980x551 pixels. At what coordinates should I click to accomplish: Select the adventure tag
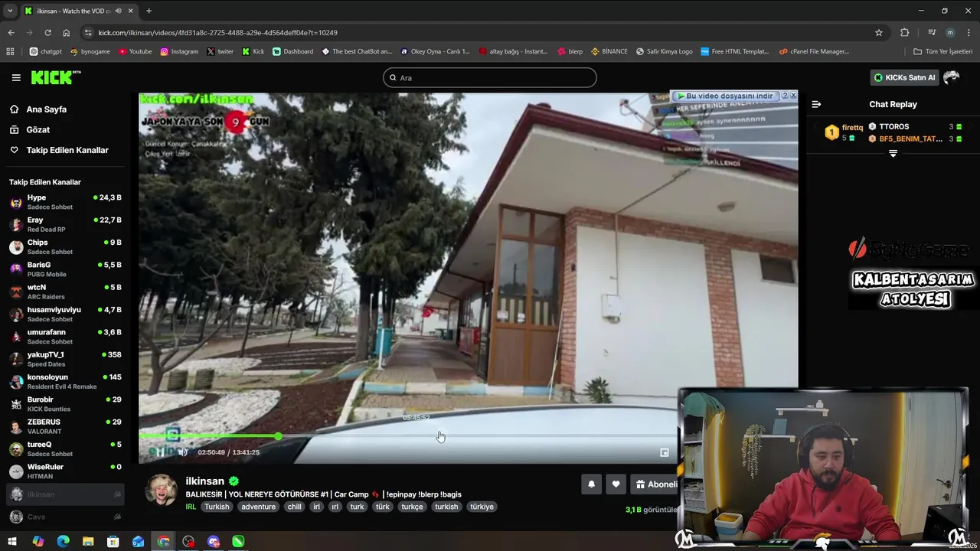pos(259,507)
